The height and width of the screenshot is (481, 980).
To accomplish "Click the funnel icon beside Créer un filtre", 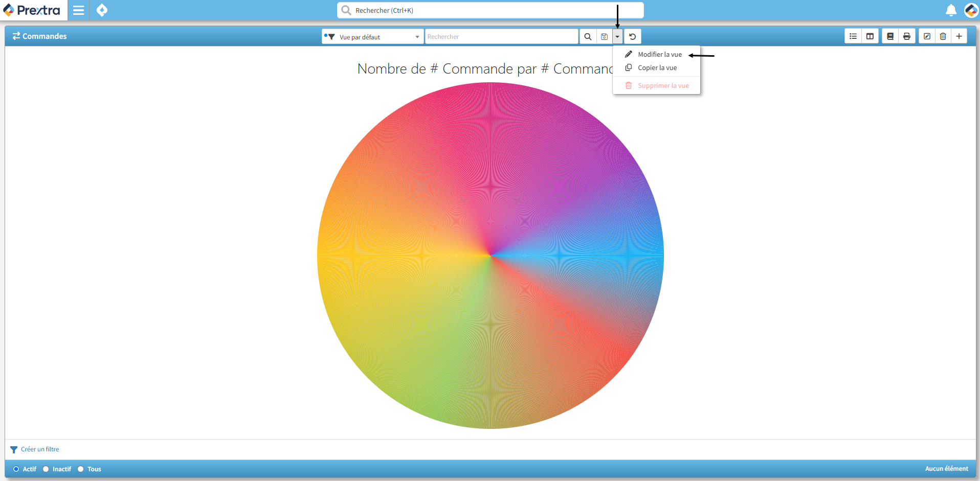I will 14,450.
